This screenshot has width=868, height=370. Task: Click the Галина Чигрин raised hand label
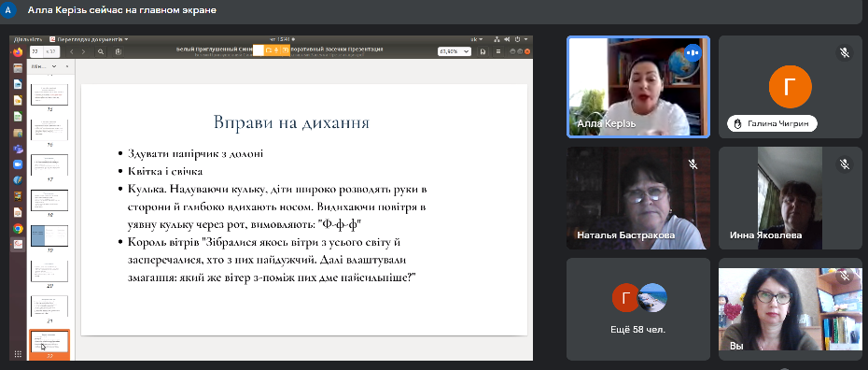[772, 124]
